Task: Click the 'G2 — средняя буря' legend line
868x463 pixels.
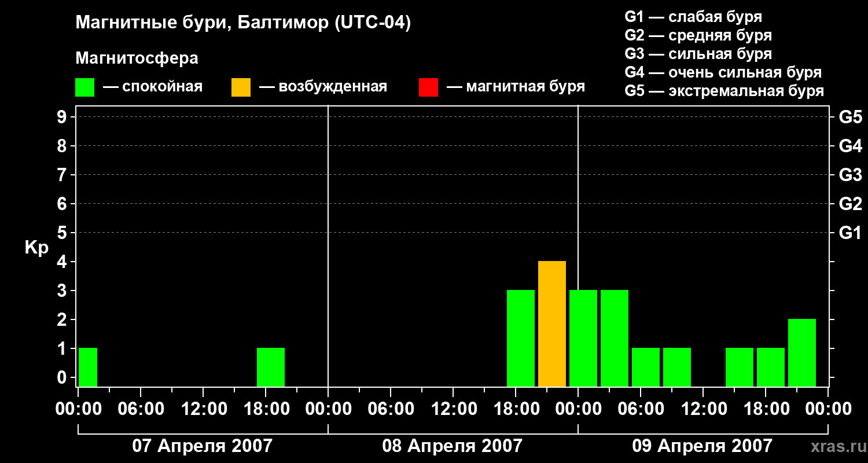Action: click(x=698, y=35)
